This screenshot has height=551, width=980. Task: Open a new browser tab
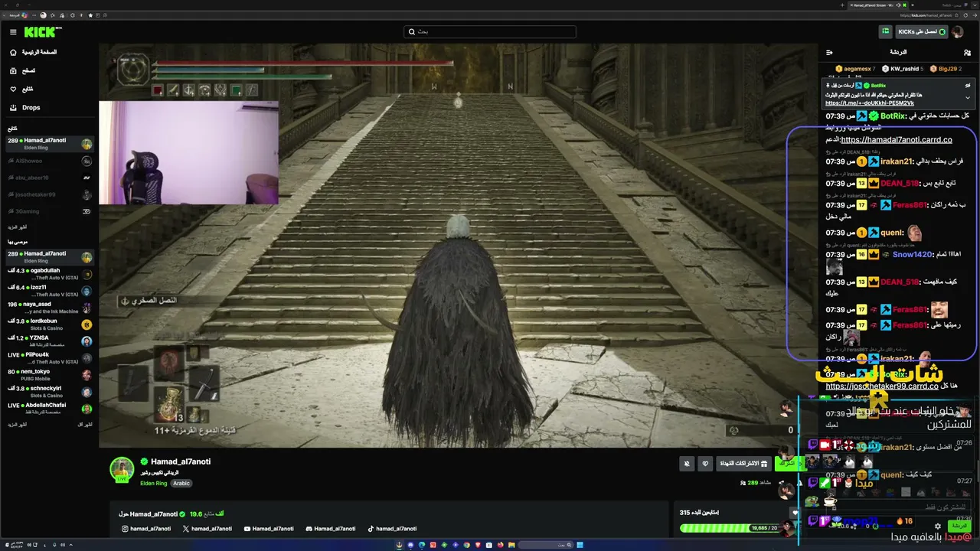[841, 5]
